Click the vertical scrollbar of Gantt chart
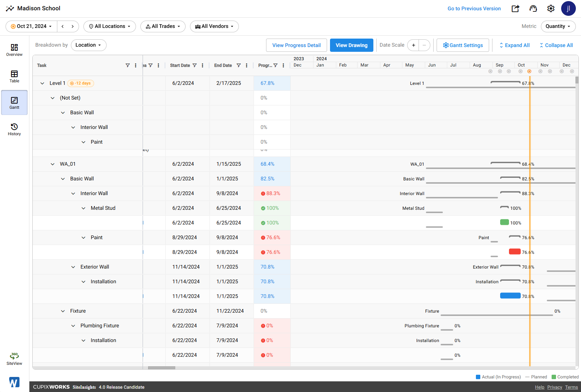This screenshot has width=581, height=392. click(577, 80)
